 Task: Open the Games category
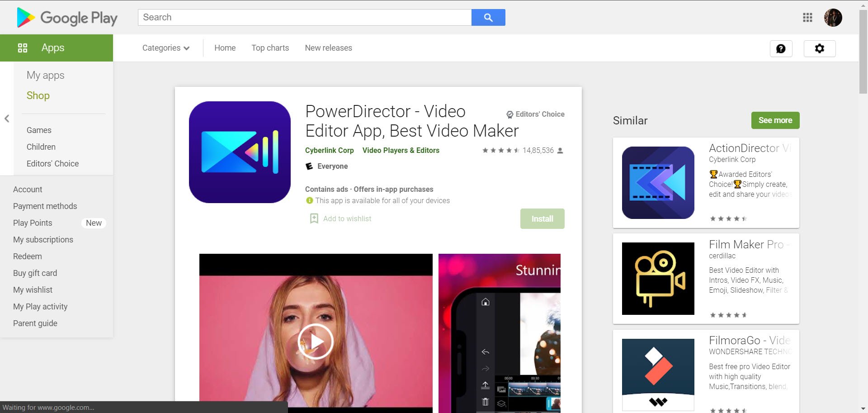pos(39,130)
